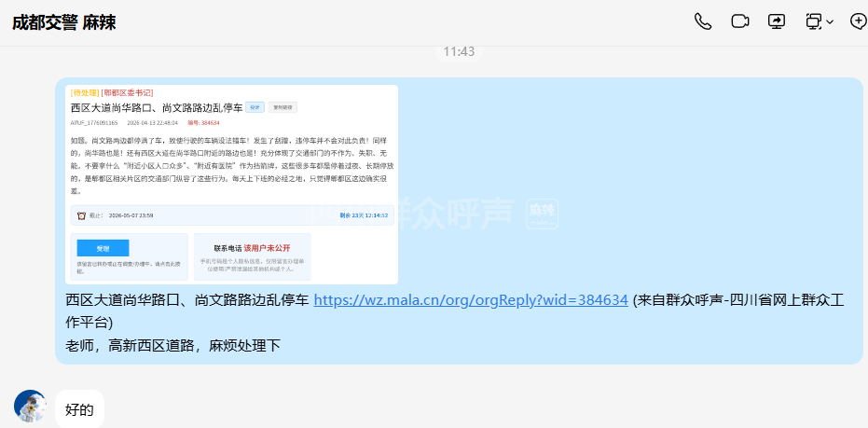Click the screen share monitor icon
Viewport: 868px width, 428px height.
click(x=777, y=21)
